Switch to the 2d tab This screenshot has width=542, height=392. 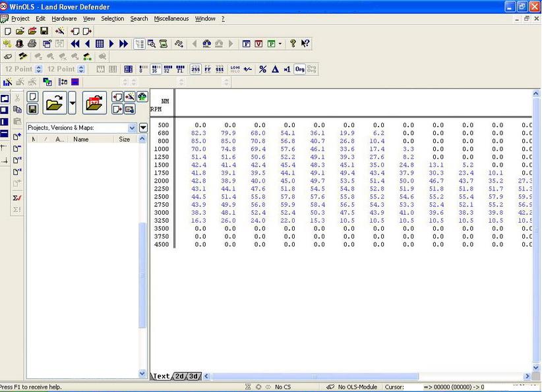coord(179,376)
